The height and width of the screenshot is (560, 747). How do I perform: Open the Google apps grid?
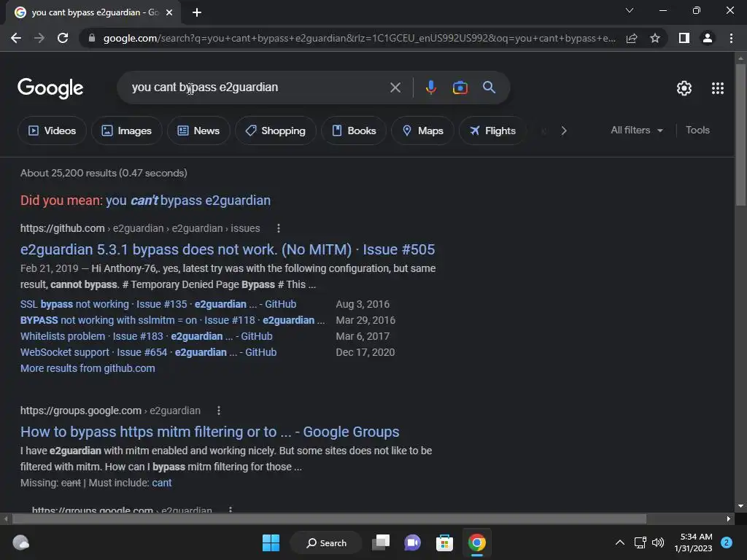pos(718,88)
